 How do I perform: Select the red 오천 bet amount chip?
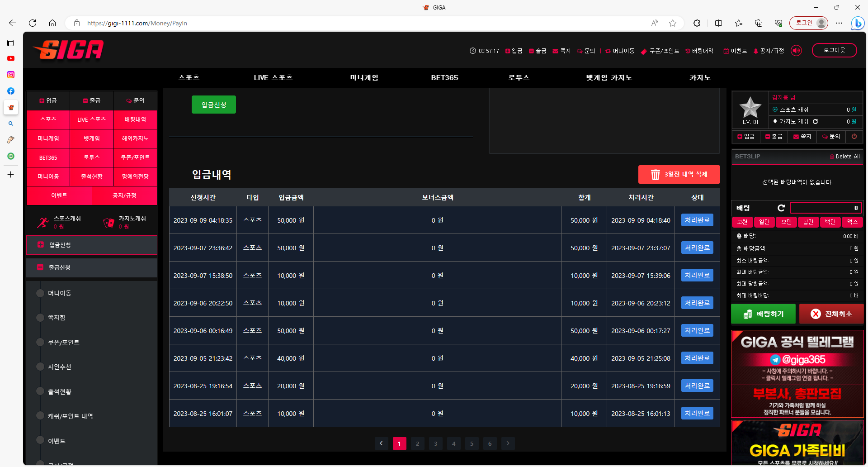coord(742,222)
